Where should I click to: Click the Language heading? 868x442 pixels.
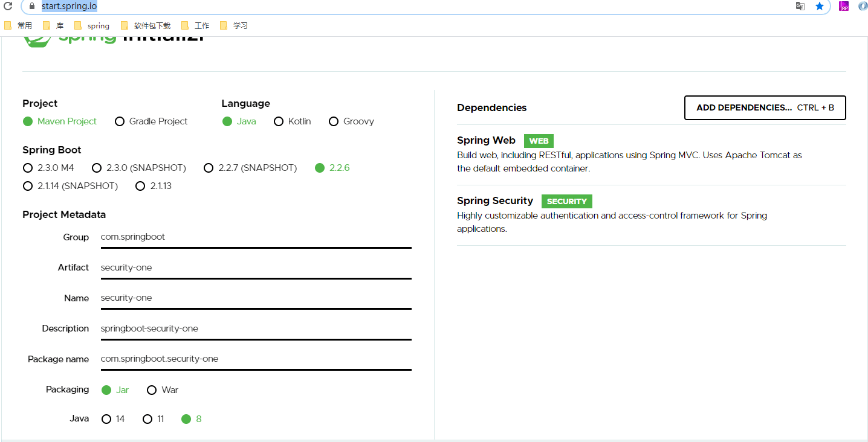[245, 104]
